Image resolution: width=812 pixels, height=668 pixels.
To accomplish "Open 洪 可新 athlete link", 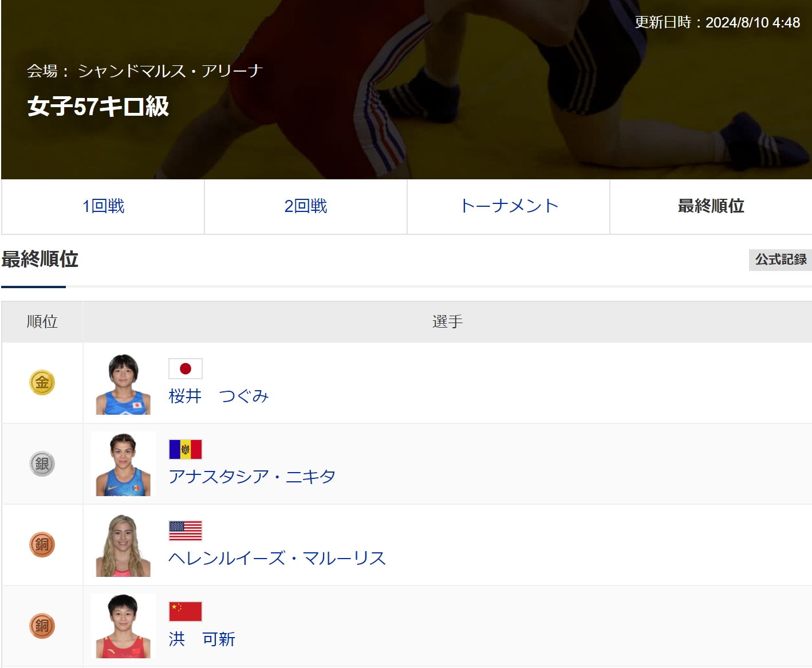I will pyautogui.click(x=202, y=639).
